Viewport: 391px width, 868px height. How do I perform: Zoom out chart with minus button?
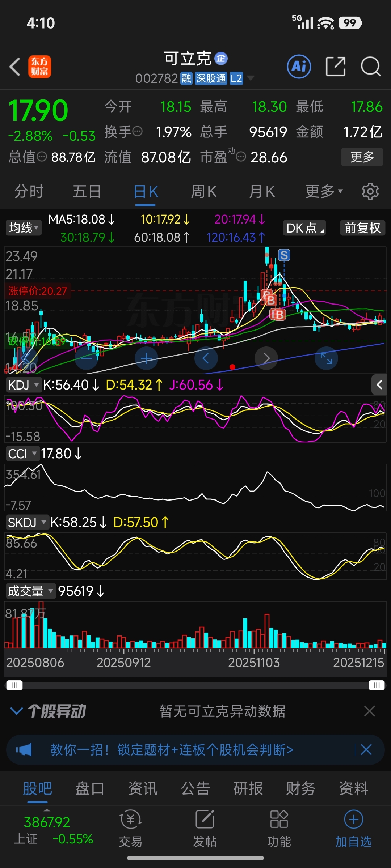click(x=86, y=358)
